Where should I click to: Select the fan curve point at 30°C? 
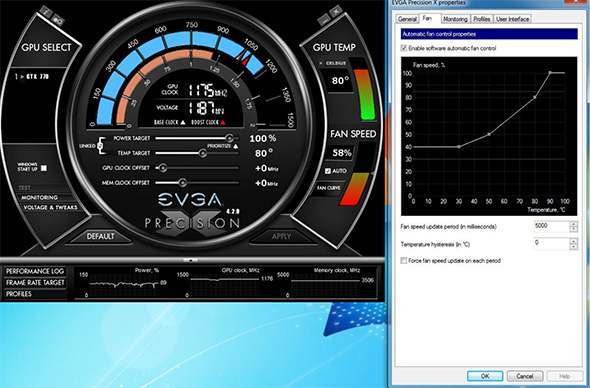pos(459,147)
